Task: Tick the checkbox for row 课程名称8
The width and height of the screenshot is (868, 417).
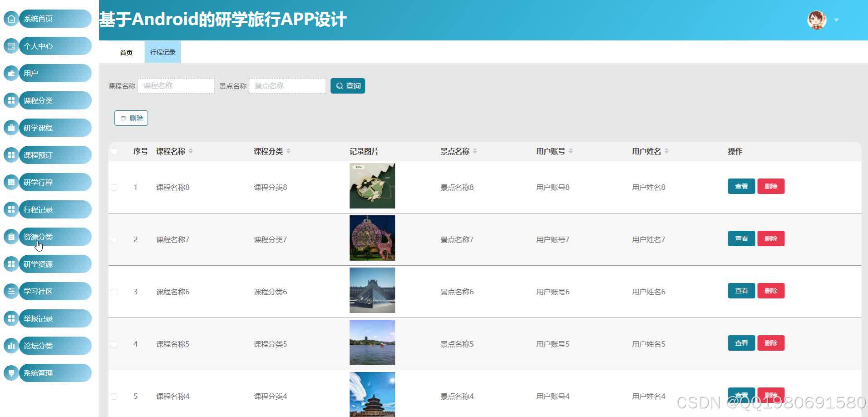Action: [x=114, y=187]
